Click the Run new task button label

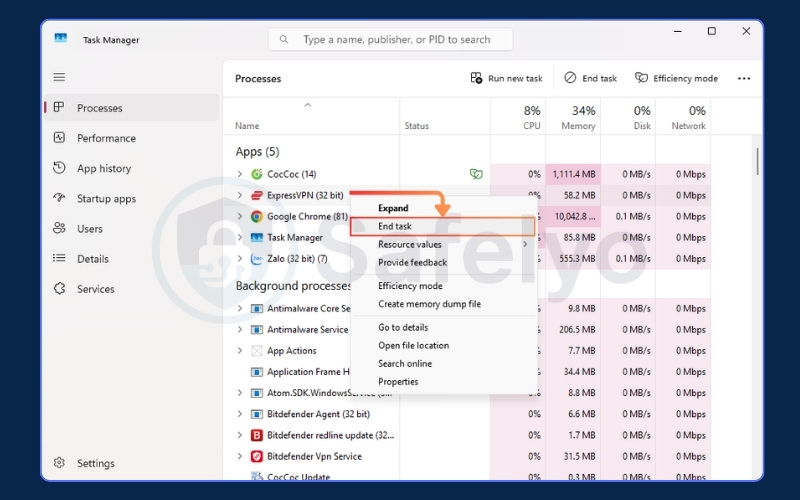coord(515,79)
